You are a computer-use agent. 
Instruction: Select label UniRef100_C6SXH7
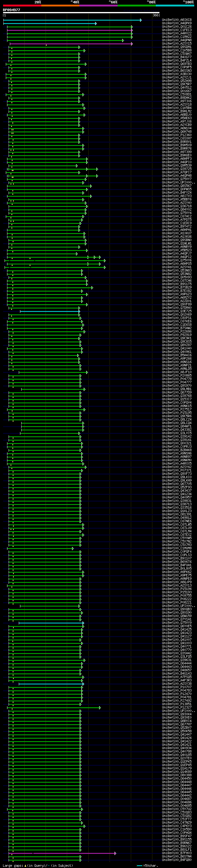click(177, 138)
